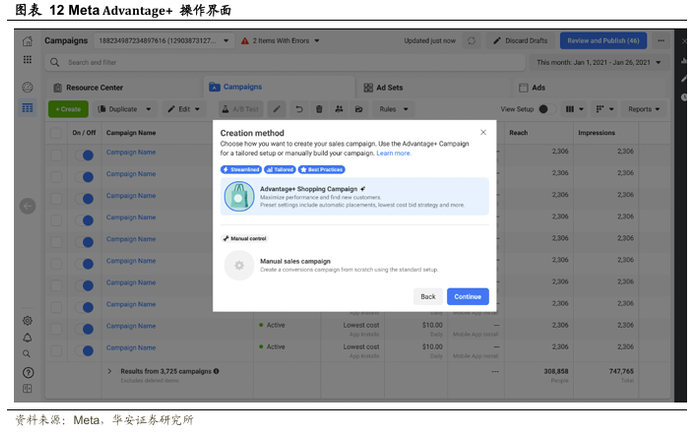
Task: Toggle the fifth campaign's on/off switch
Action: (x=84, y=242)
